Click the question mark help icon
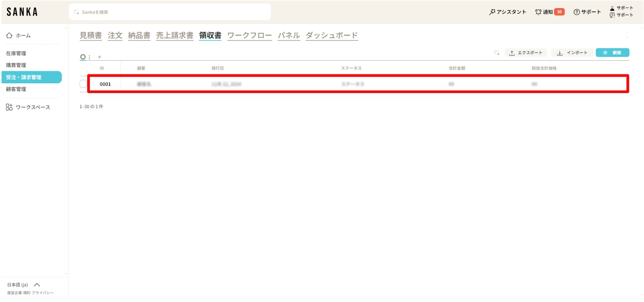Viewport: 644px width, 302px height. point(577,12)
